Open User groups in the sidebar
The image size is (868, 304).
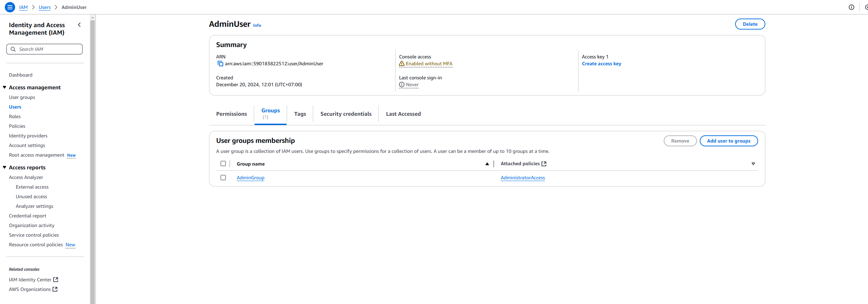tap(22, 97)
